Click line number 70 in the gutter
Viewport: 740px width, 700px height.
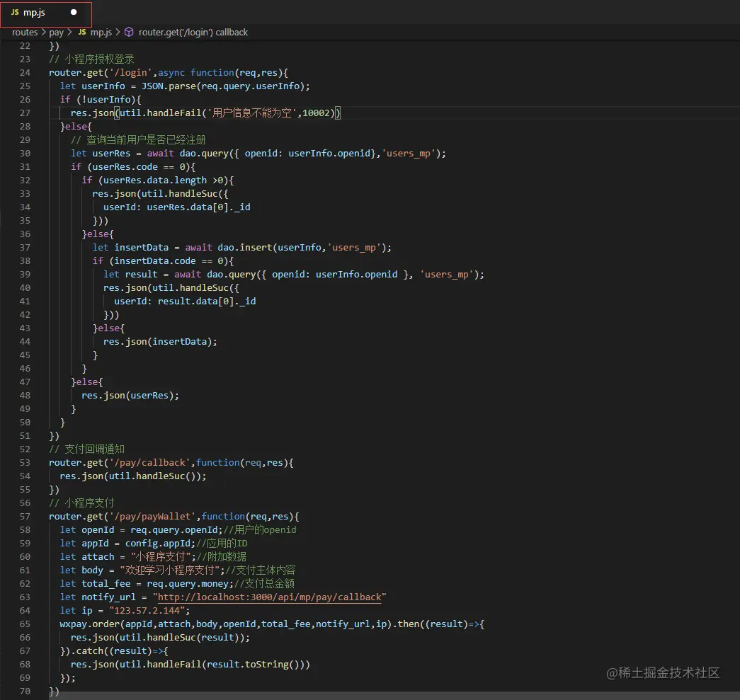[25, 692]
